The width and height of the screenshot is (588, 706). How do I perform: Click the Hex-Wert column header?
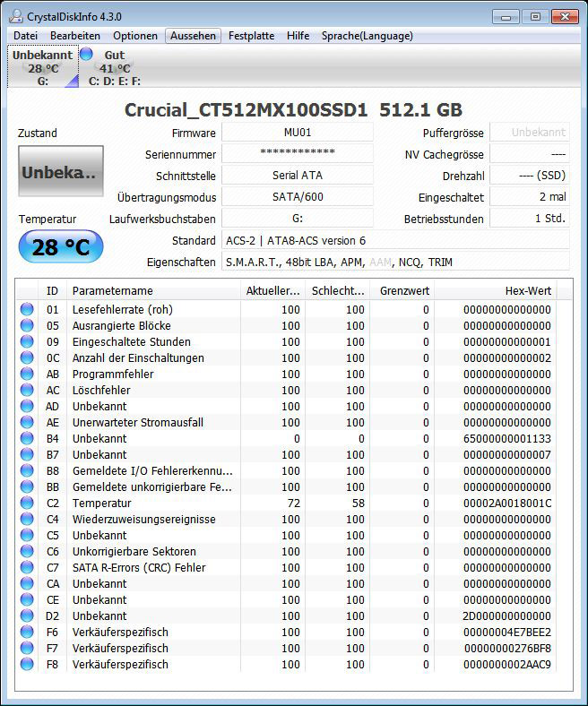coord(496,291)
